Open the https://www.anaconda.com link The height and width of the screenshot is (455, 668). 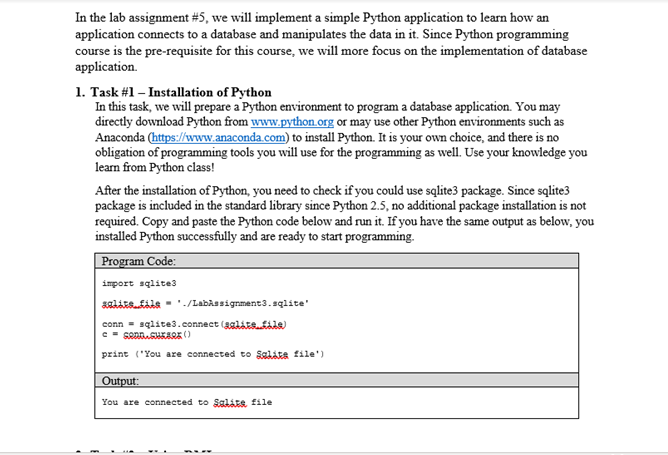coord(219,138)
